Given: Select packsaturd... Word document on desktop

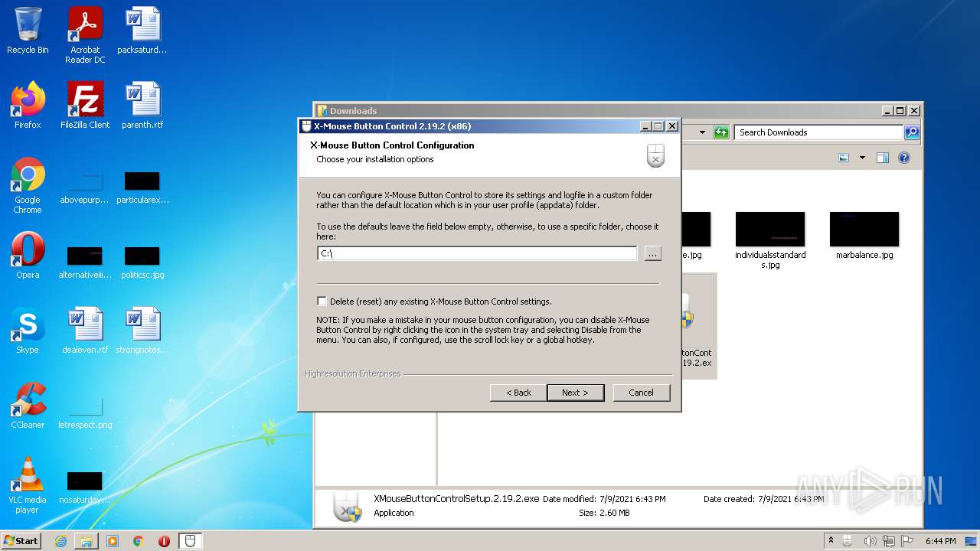Looking at the screenshot, I should (x=142, y=31).
